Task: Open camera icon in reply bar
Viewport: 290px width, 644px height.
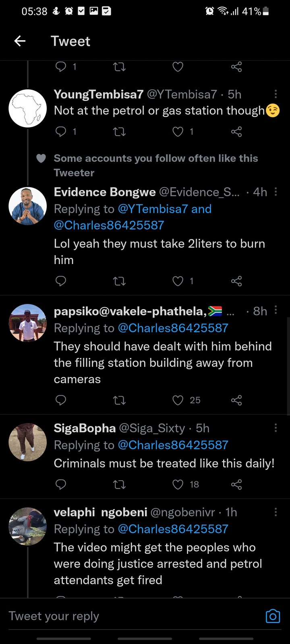Action: [x=273, y=616]
